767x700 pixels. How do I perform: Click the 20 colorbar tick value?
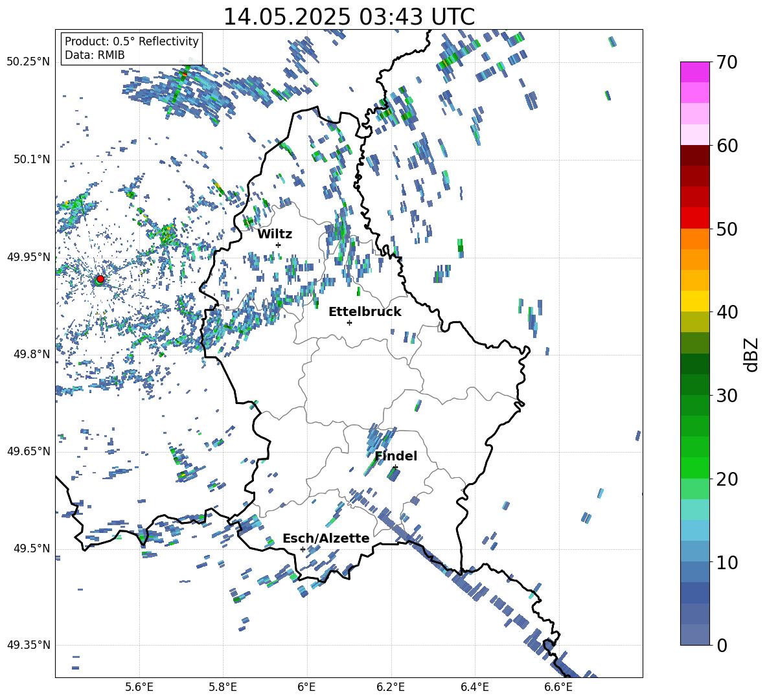point(727,479)
